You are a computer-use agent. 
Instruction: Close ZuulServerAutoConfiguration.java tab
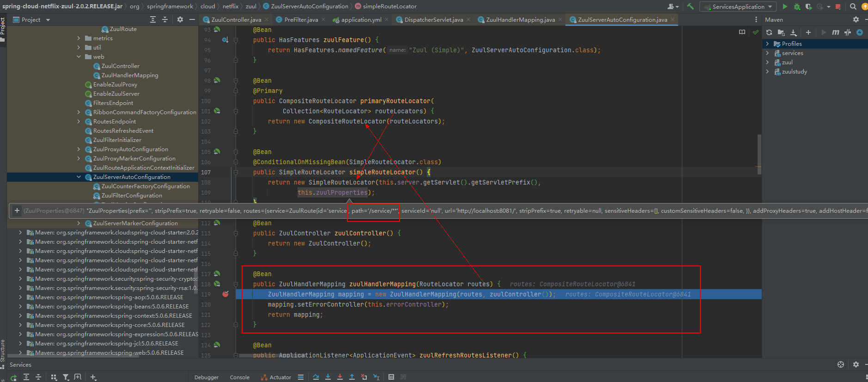(673, 19)
